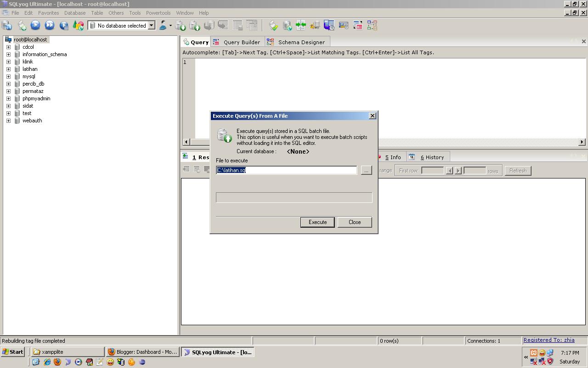The image size is (588, 368).
Task: Launch Internet Explorer from quick launch
Action: (x=47, y=362)
